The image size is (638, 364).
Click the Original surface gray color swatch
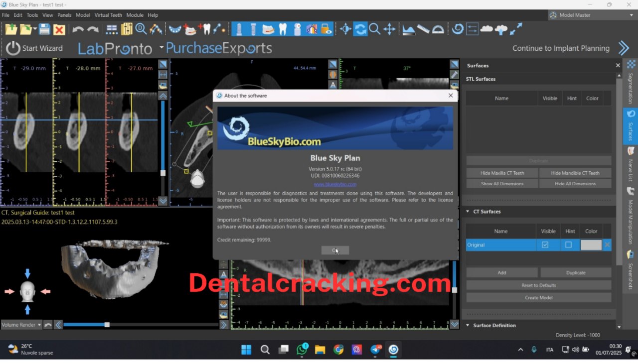pyautogui.click(x=591, y=244)
